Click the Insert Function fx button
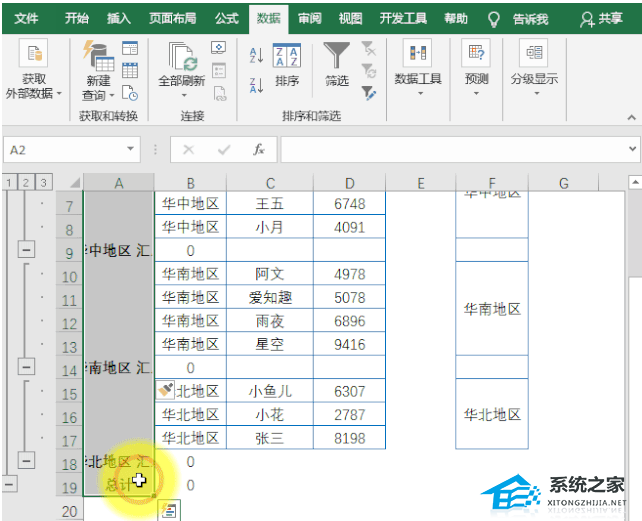642x521 pixels. point(258,150)
